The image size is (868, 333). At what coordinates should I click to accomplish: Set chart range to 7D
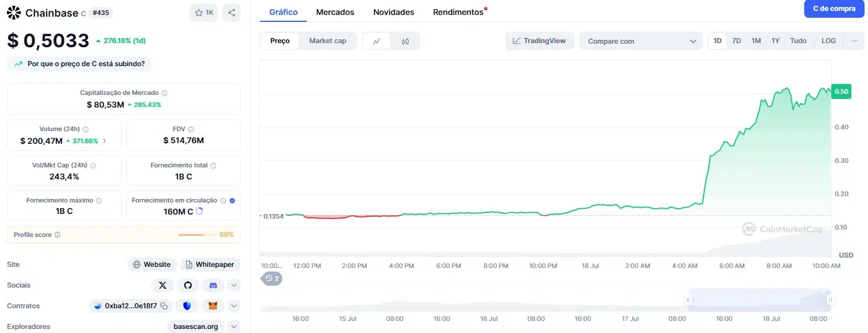pyautogui.click(x=736, y=41)
